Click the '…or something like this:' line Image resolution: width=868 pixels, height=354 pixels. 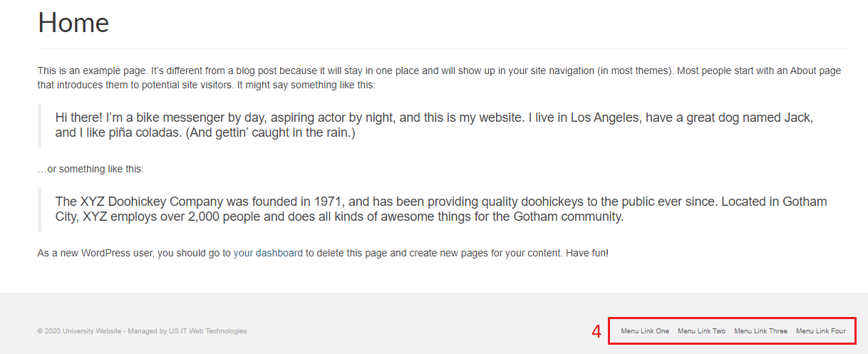(91, 169)
